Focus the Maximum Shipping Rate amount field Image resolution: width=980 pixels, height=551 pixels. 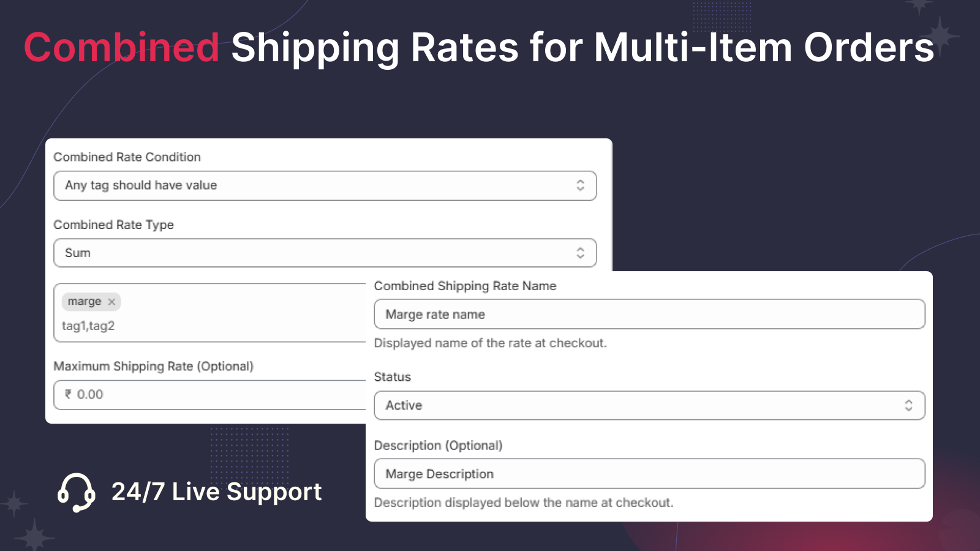[x=210, y=395]
